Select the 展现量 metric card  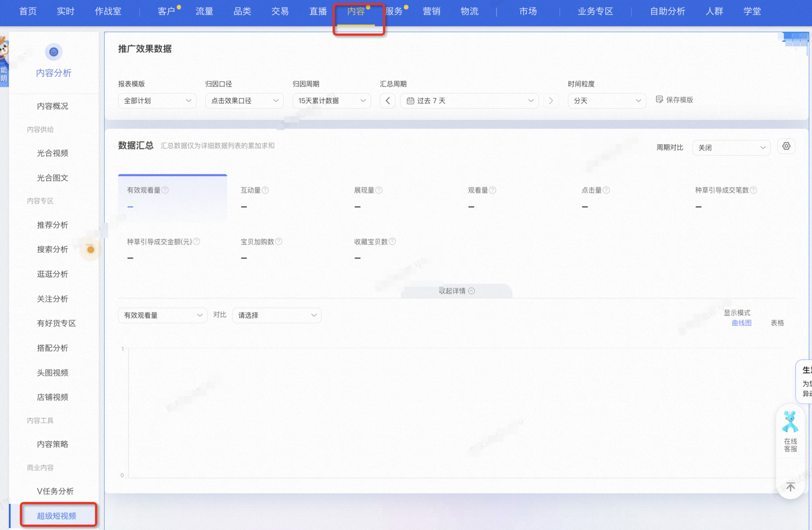click(x=400, y=197)
